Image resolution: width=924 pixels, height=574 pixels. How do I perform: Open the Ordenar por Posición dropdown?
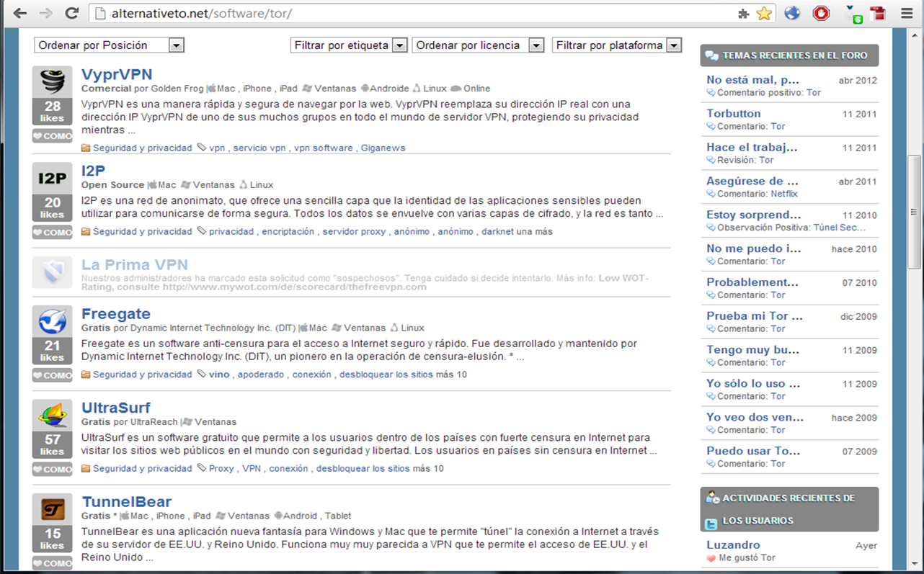(109, 45)
